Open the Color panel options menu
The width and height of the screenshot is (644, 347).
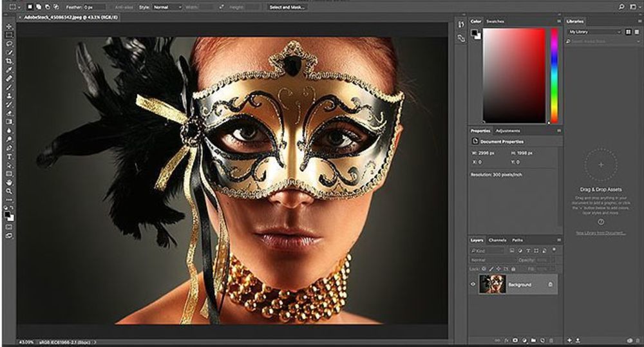click(x=559, y=21)
